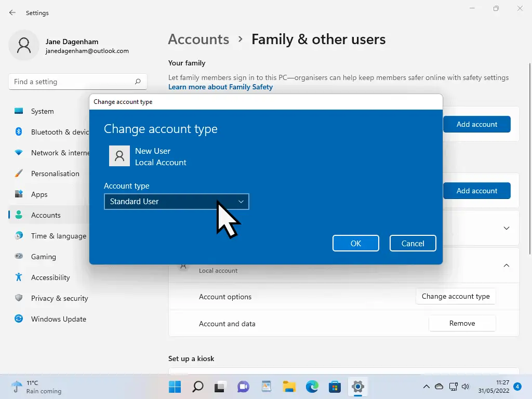This screenshot has height=399, width=532.
Task: Open the Account type dropdown
Action: tap(176, 202)
